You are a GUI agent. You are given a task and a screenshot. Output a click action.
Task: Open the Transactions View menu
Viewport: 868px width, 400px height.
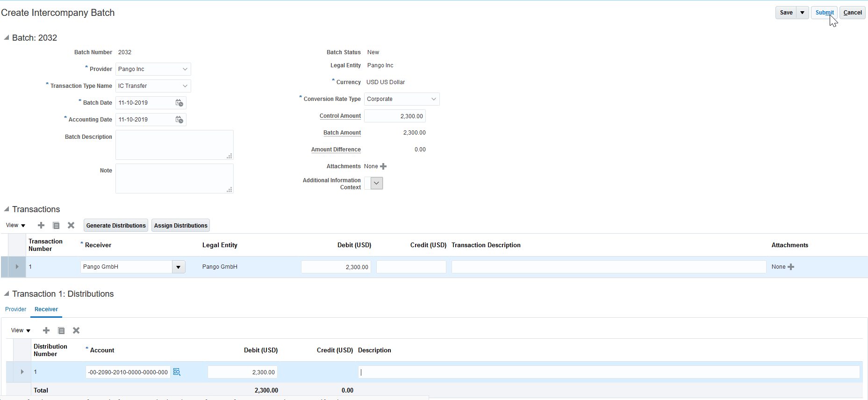pos(15,225)
